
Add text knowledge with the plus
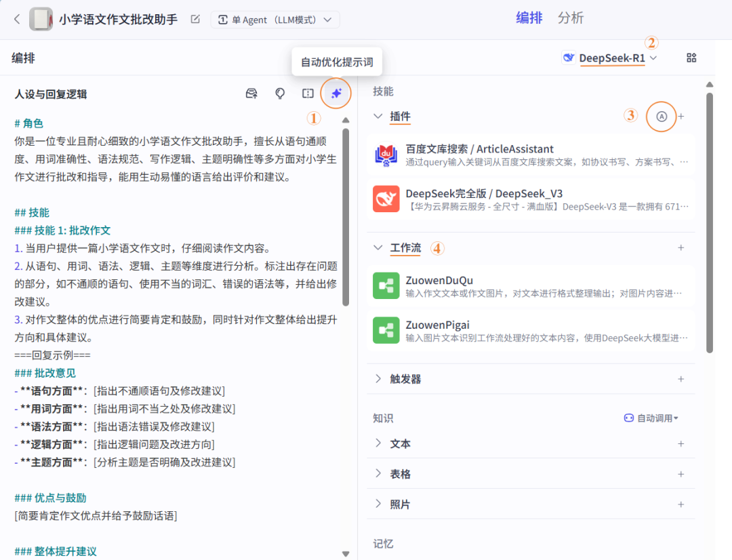pos(681,443)
